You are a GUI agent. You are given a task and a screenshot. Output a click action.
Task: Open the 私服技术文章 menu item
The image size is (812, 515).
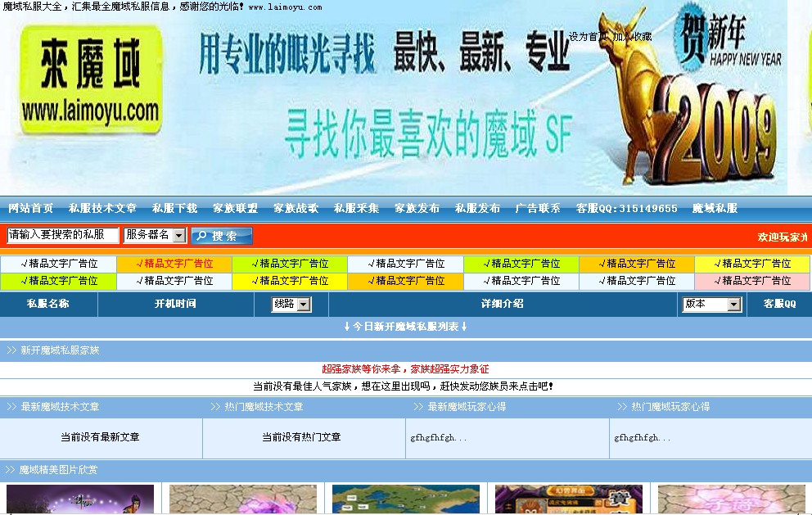(x=101, y=208)
